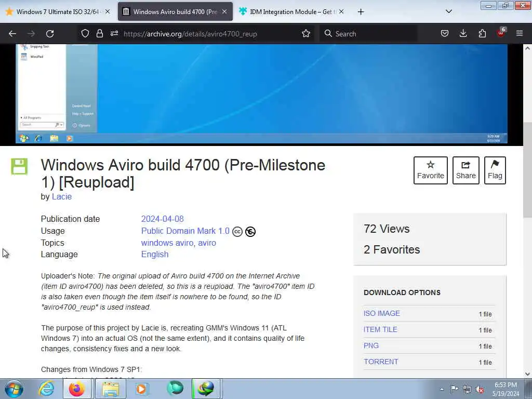Click the page vertical scrollbar thumb
This screenshot has height=399, width=532.
pyautogui.click(x=527, y=170)
